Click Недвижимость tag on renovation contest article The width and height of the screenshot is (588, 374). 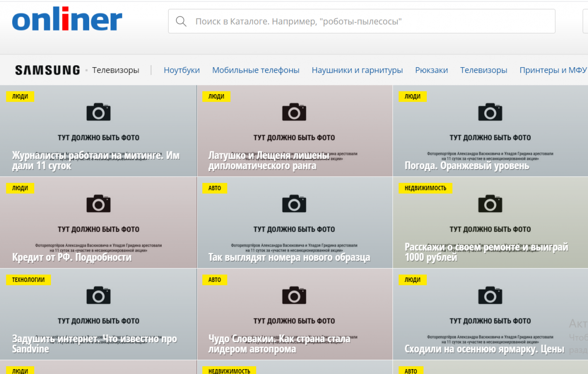point(425,188)
